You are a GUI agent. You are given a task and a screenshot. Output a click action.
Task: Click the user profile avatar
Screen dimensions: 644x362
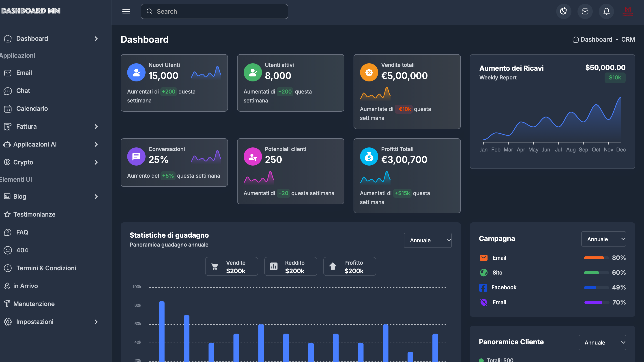627,11
